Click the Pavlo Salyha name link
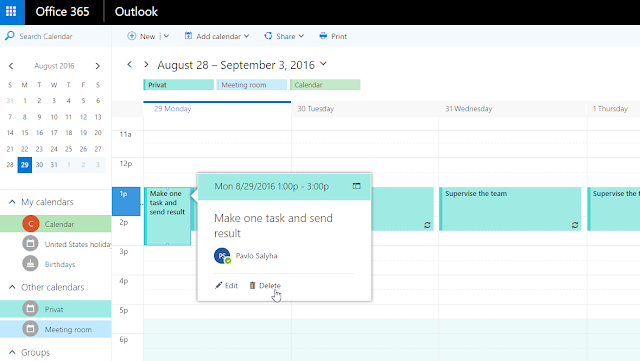640x361 pixels. pyautogui.click(x=256, y=256)
